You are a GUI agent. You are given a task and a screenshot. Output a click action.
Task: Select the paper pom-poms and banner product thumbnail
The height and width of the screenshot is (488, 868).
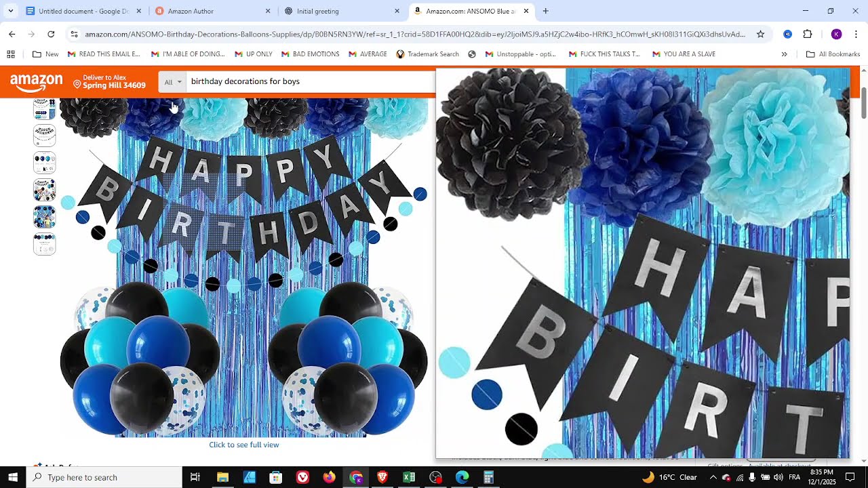[45, 109]
